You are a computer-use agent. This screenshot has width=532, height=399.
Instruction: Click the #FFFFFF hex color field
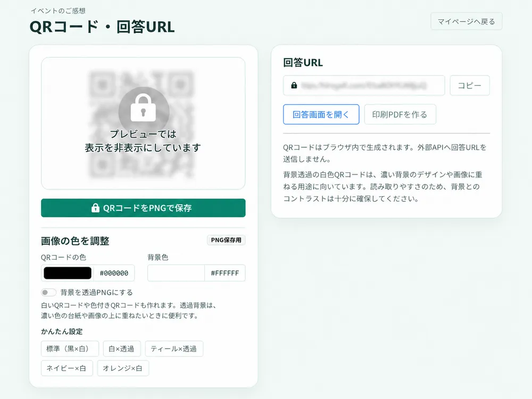(x=225, y=273)
